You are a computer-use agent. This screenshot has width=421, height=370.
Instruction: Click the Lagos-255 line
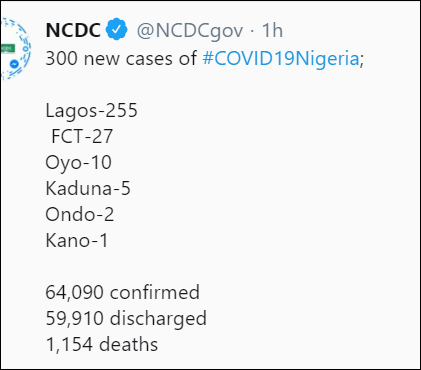click(x=91, y=111)
